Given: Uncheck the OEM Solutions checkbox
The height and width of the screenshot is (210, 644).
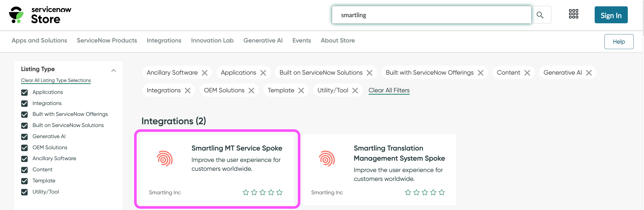Looking at the screenshot, I should tap(25, 148).
